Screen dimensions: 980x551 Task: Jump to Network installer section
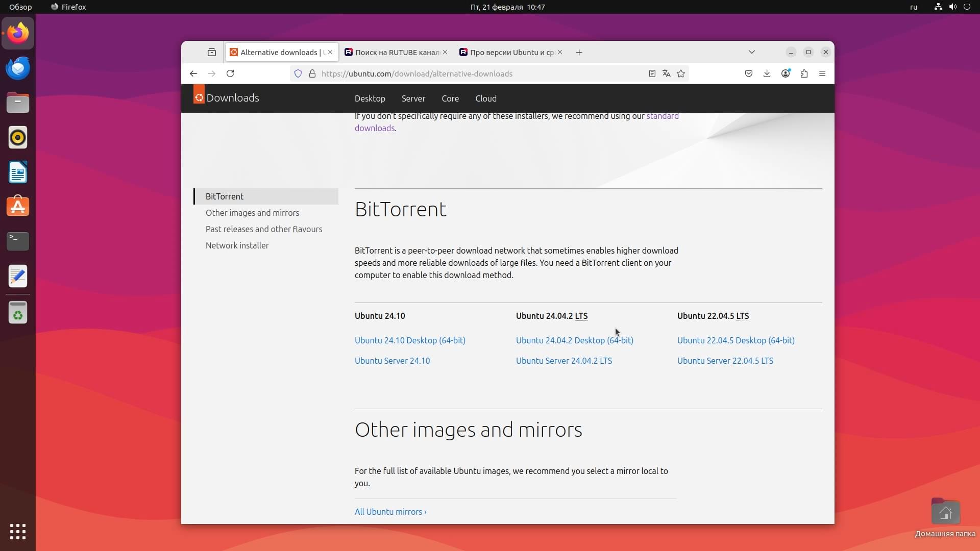point(237,245)
